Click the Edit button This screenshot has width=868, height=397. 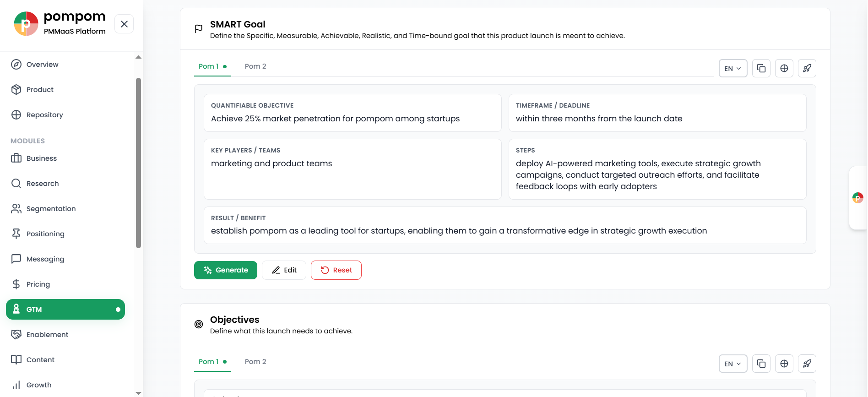point(284,270)
